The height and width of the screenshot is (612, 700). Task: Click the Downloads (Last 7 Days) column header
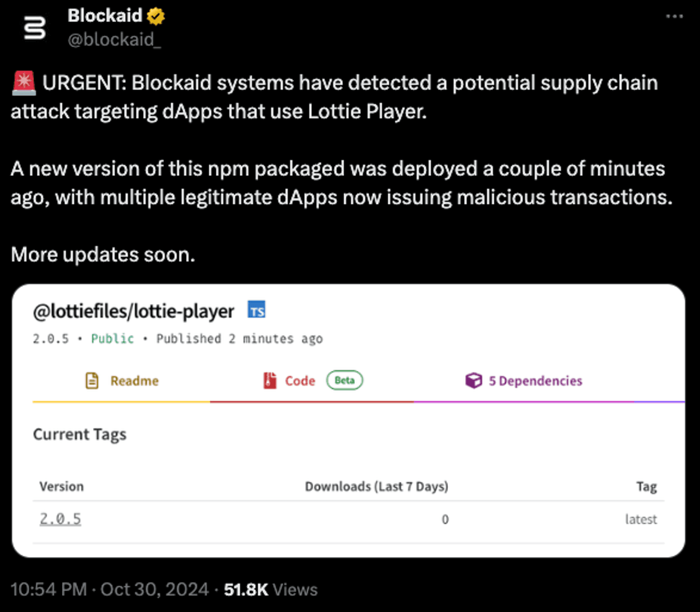376,486
